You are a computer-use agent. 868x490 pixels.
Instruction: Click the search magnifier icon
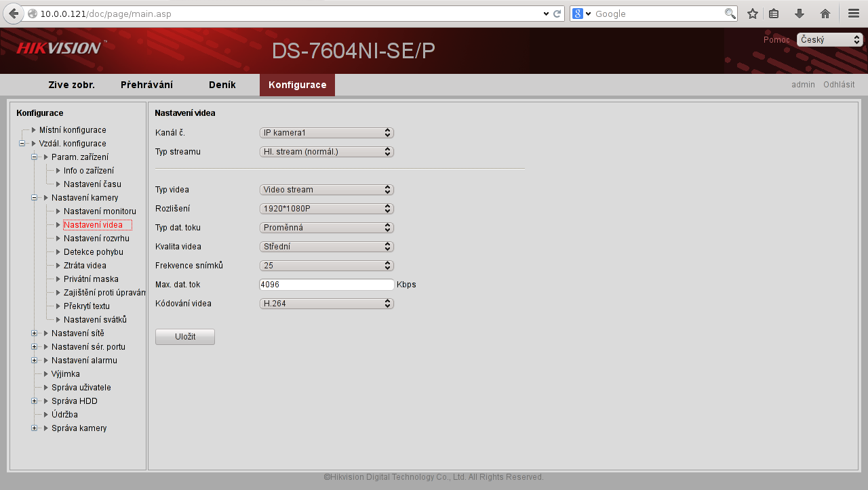730,14
